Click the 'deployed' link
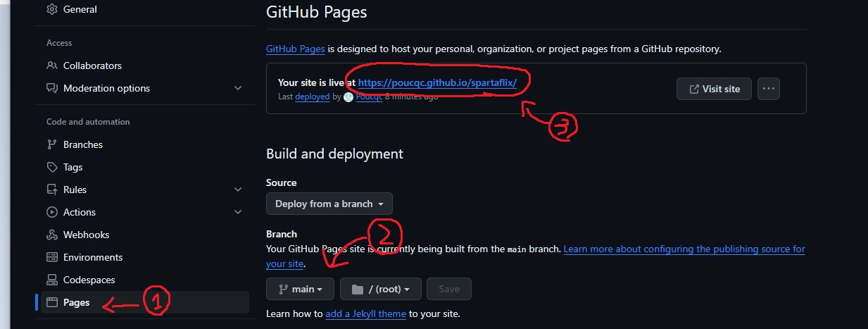 click(x=313, y=97)
